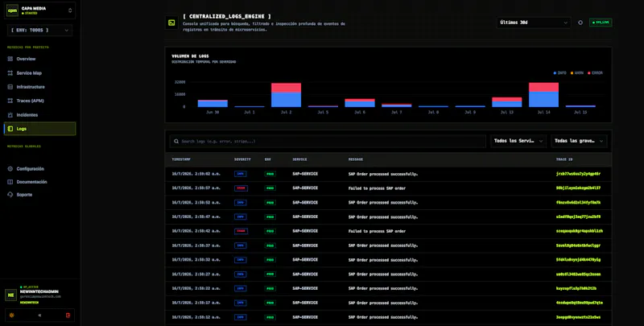Click SAP-SERVICE in the 2:58:37 row
This screenshot has height=326, width=644.
pos(305,246)
